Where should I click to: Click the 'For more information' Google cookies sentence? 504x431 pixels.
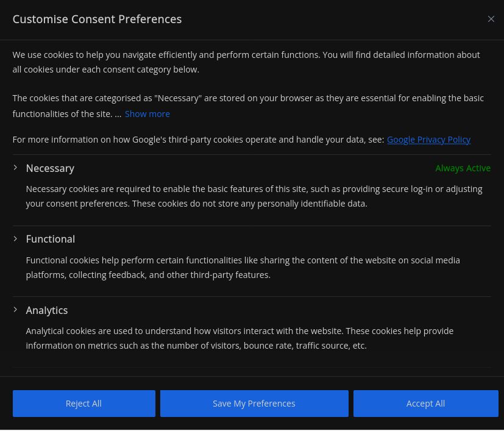pos(198,140)
